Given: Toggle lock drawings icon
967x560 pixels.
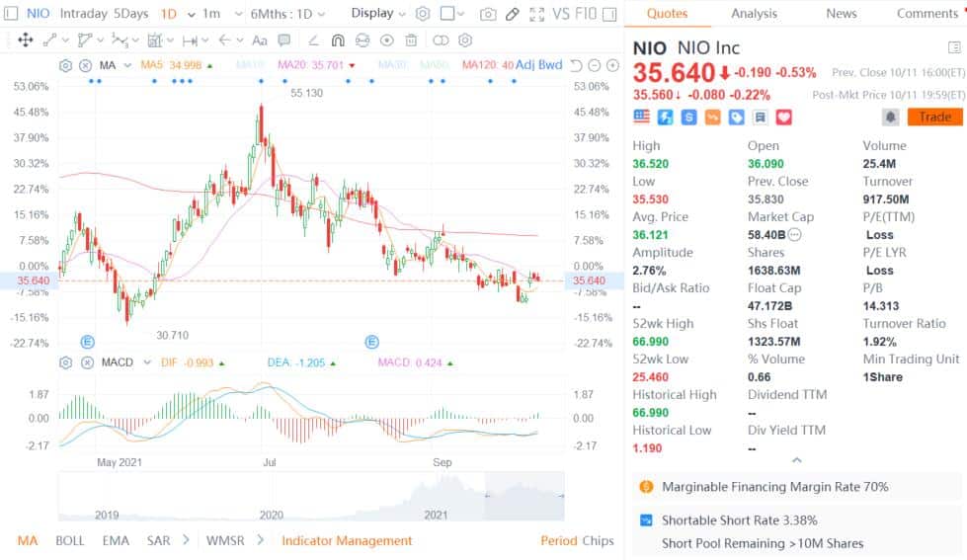Looking at the screenshot, I should pos(363,40).
